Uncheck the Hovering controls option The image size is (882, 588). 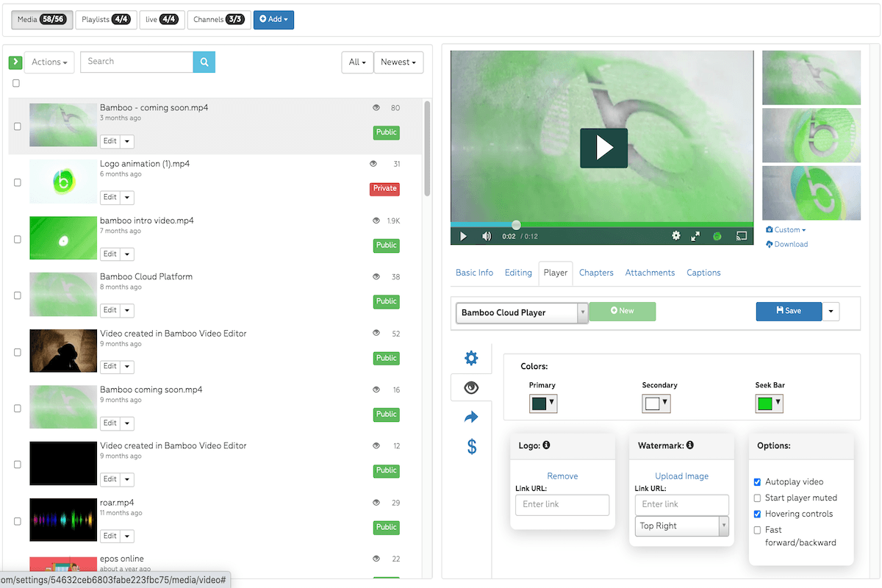pos(757,514)
